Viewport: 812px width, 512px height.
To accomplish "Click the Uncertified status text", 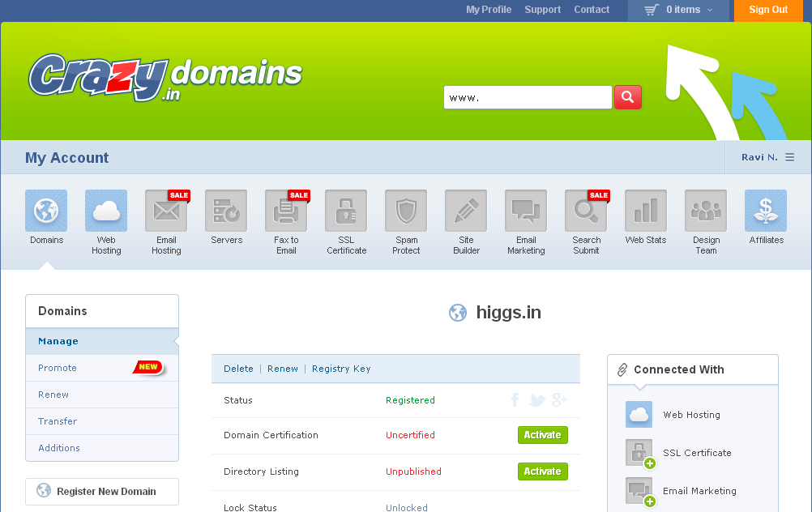I will click(410, 435).
